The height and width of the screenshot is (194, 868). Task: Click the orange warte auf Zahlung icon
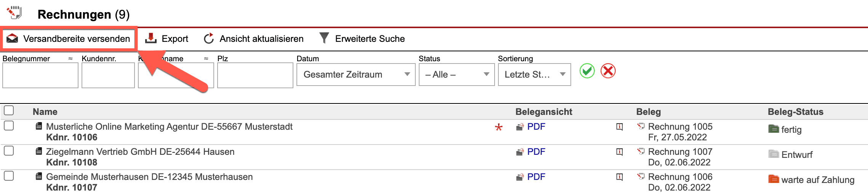click(774, 179)
